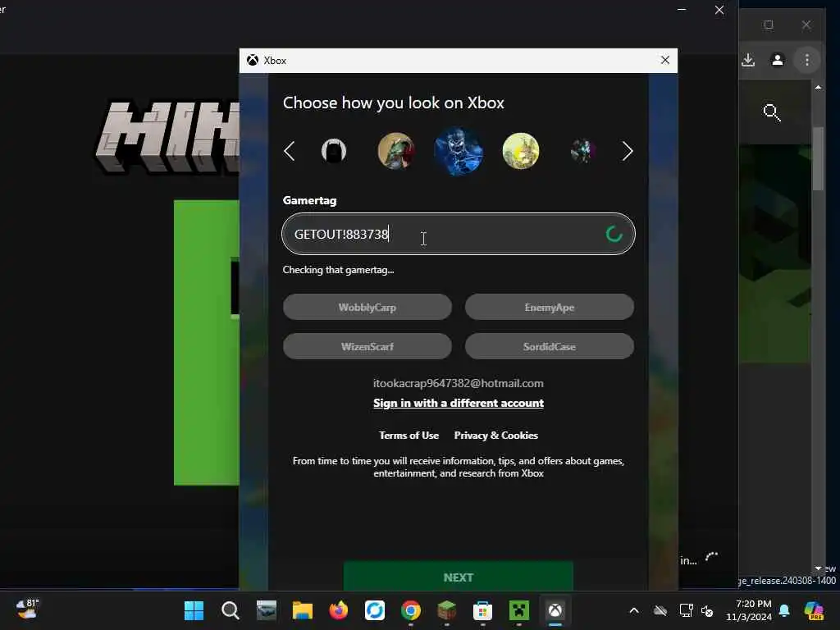Open File Explorer from taskbar
Screen dimensions: 840x630
pyautogui.click(x=303, y=610)
